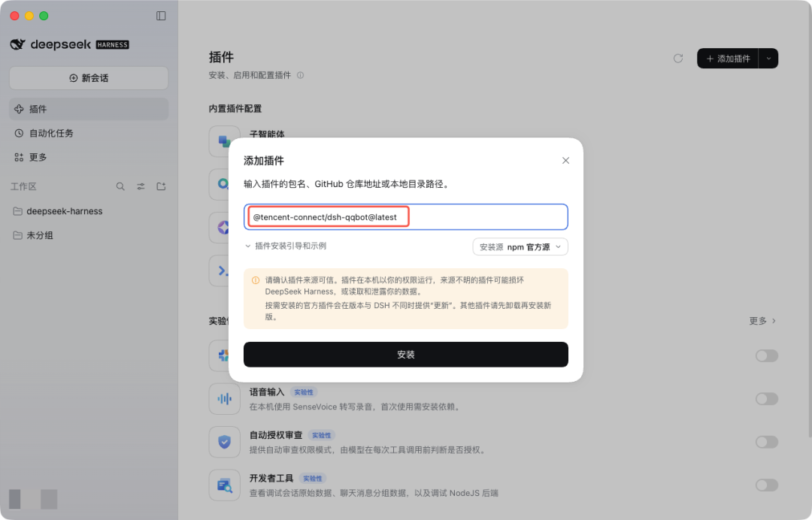Image resolution: width=812 pixels, height=520 pixels.
Task: Search workspaces with the magnifier icon
Action: click(x=120, y=186)
